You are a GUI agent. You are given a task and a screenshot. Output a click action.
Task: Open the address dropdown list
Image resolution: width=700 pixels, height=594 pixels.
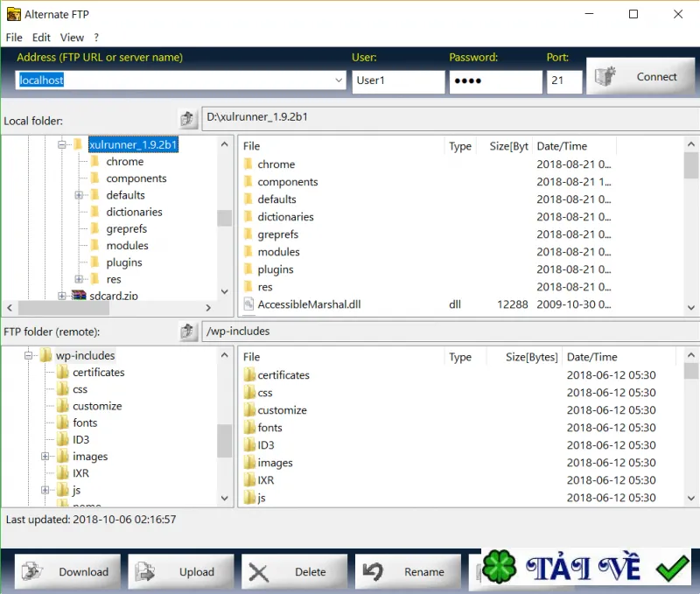(x=339, y=80)
